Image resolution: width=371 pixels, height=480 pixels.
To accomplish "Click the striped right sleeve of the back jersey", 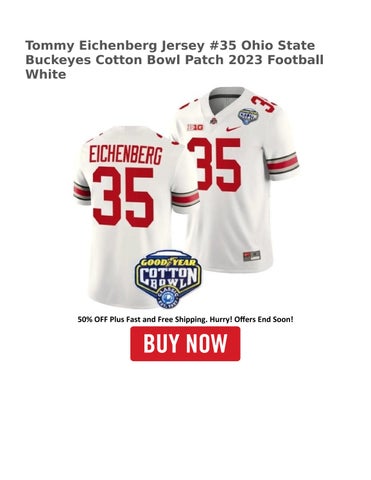I will 184,199.
